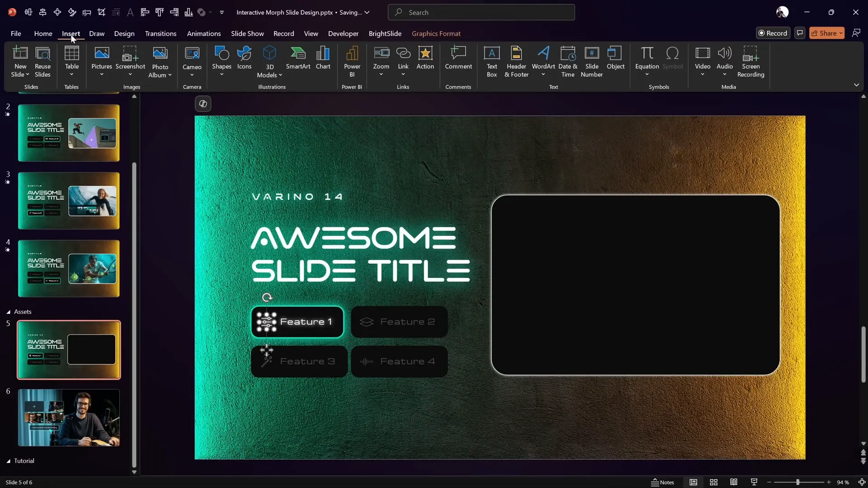Open the Pictures insert menu
The width and height of the screenshot is (868, 488).
(102, 61)
